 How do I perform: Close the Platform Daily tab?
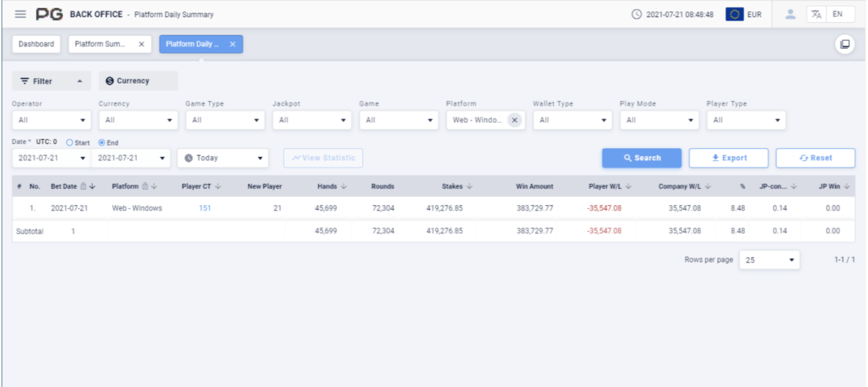(232, 44)
